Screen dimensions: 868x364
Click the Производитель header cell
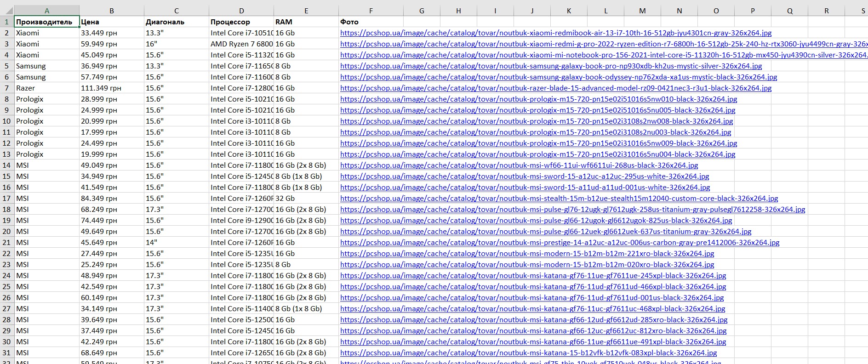[47, 22]
